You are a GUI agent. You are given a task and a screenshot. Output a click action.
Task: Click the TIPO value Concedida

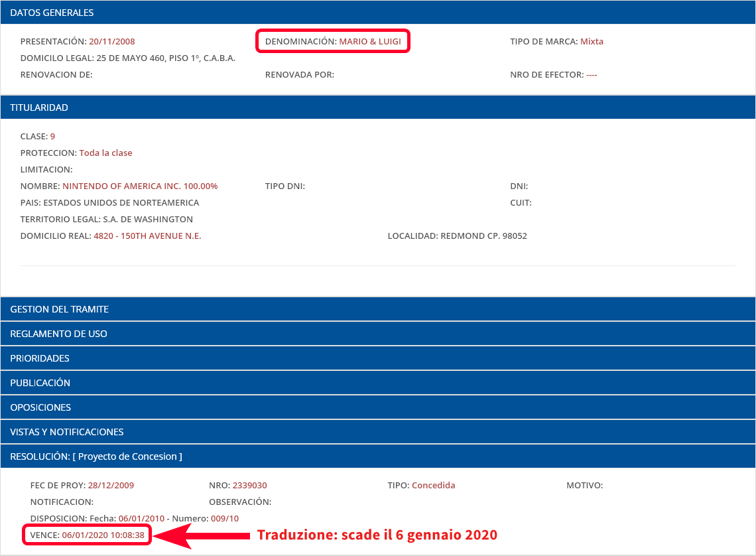434,486
